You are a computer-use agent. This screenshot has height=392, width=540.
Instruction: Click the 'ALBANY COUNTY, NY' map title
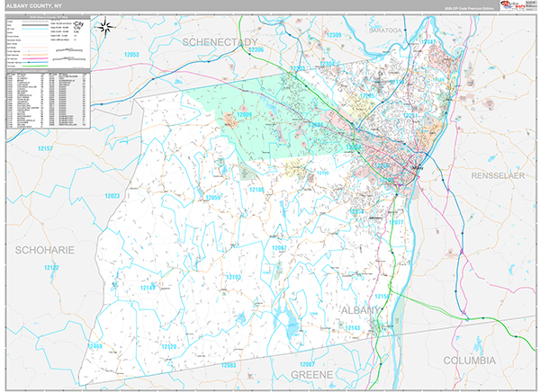[x=34, y=6]
